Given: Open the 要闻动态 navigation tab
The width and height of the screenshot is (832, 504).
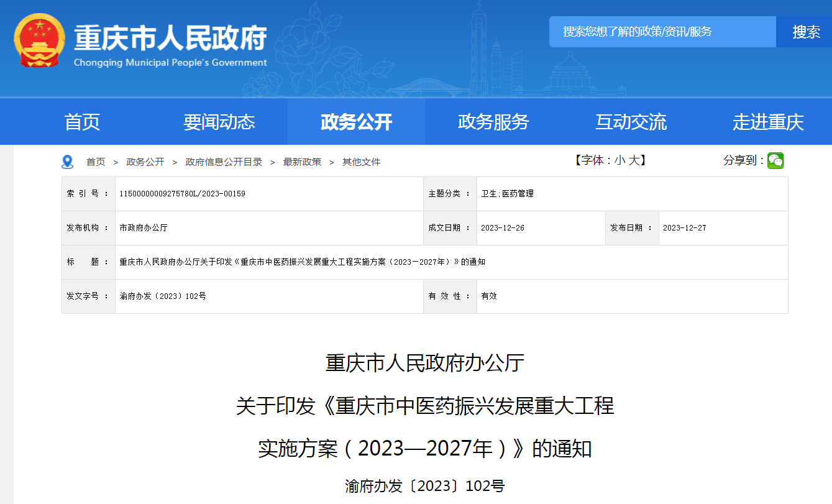Looking at the screenshot, I should 219,122.
